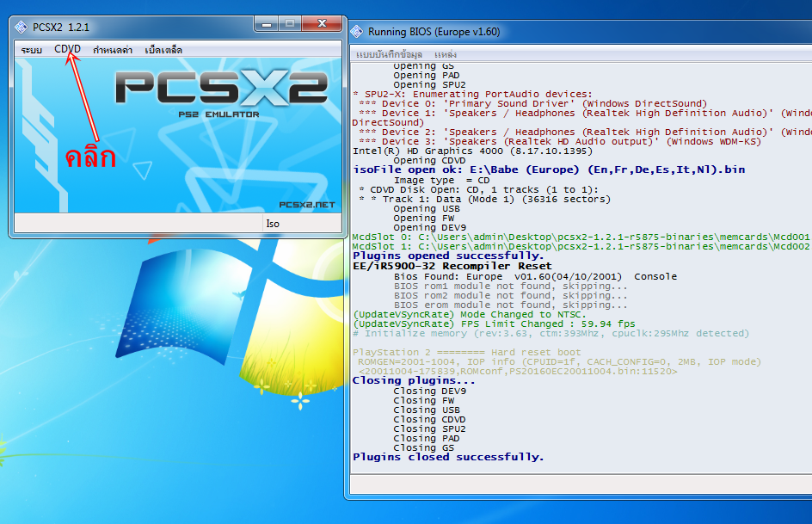Screen dimensions: 812x524
Task: Click the 'Bios Found: Europe v01.60' log line
Action: [535, 276]
